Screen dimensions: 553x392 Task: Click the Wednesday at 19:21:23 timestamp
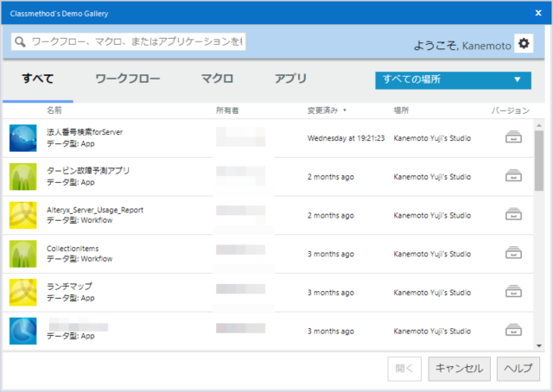[x=346, y=138]
